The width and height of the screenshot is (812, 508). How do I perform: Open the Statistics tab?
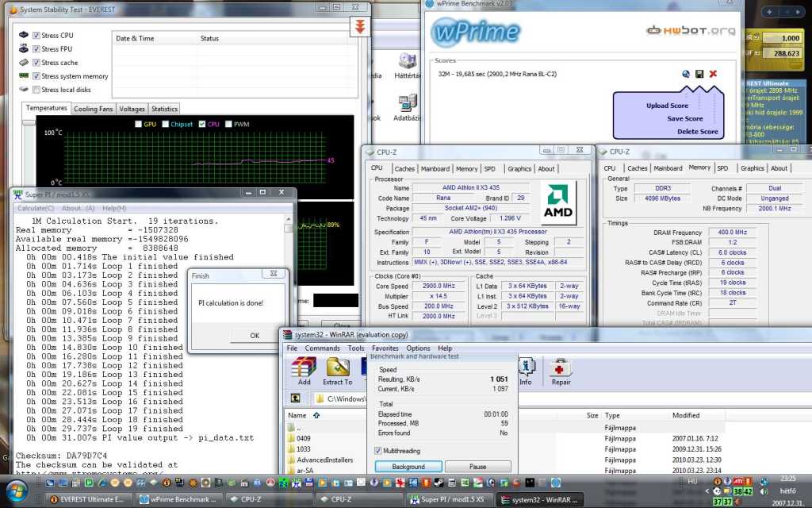point(165,109)
